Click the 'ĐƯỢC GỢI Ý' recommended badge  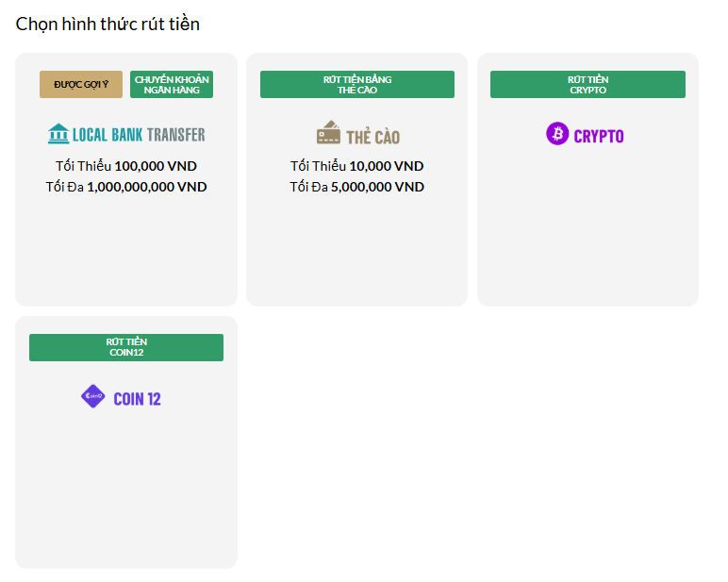click(x=81, y=84)
